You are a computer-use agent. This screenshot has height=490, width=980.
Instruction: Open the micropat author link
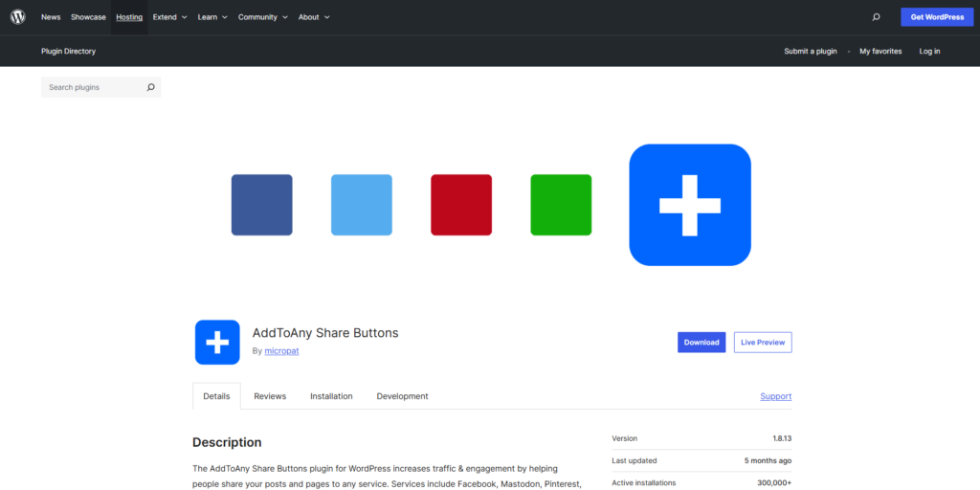point(282,351)
